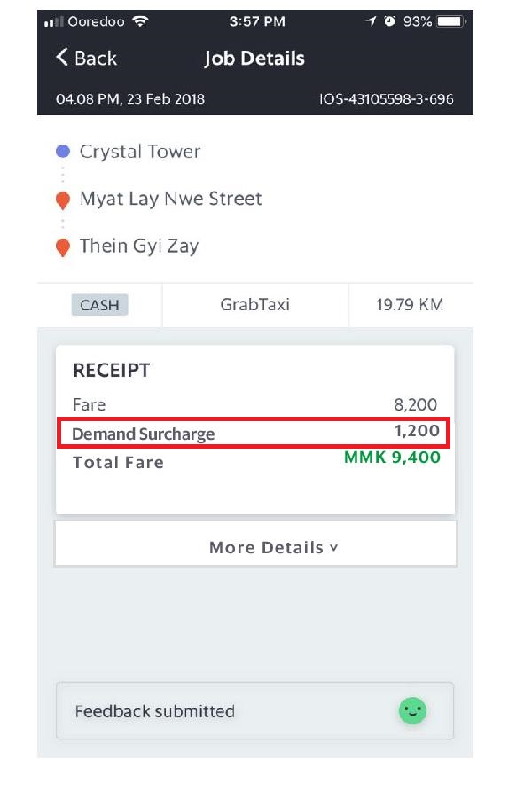This screenshot has width=532, height=798.
Task: Tap the blue Crystal Tower pickup dot
Action: (x=63, y=152)
